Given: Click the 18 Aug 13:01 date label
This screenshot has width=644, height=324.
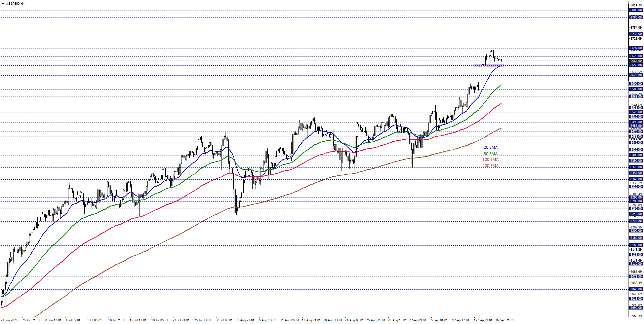Looking at the screenshot, I should [x=332, y=320].
